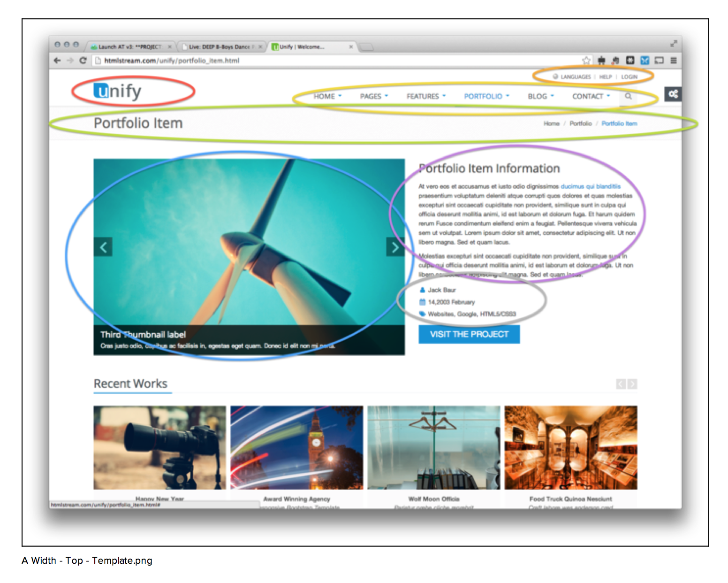
Task: Go back with the browser back arrow
Action: tap(57, 61)
